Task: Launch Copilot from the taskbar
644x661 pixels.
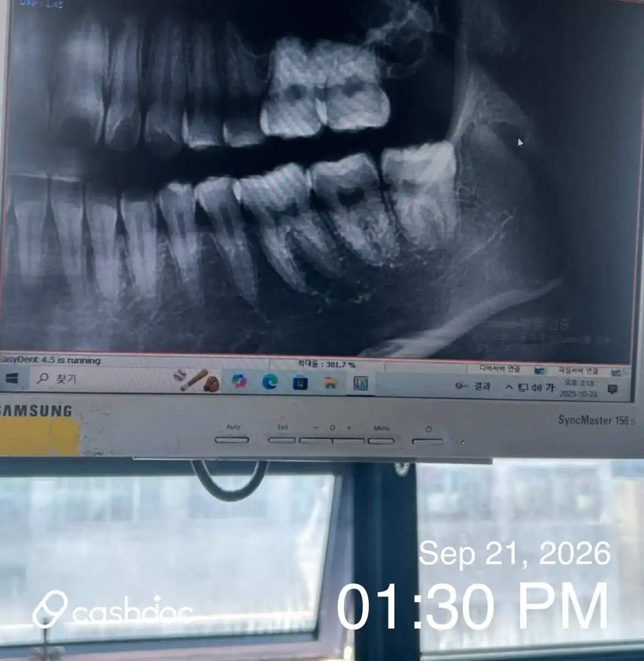Action: [239, 381]
